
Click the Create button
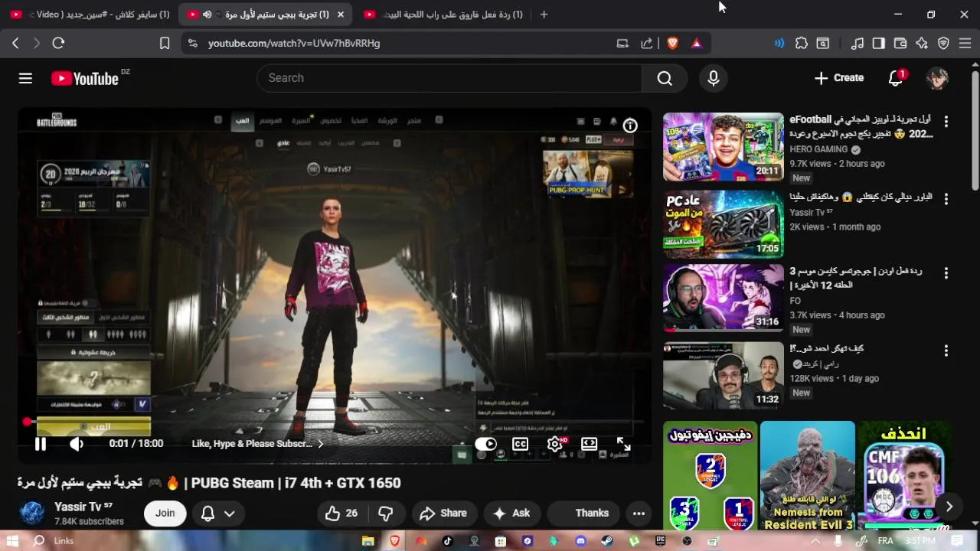pos(839,78)
